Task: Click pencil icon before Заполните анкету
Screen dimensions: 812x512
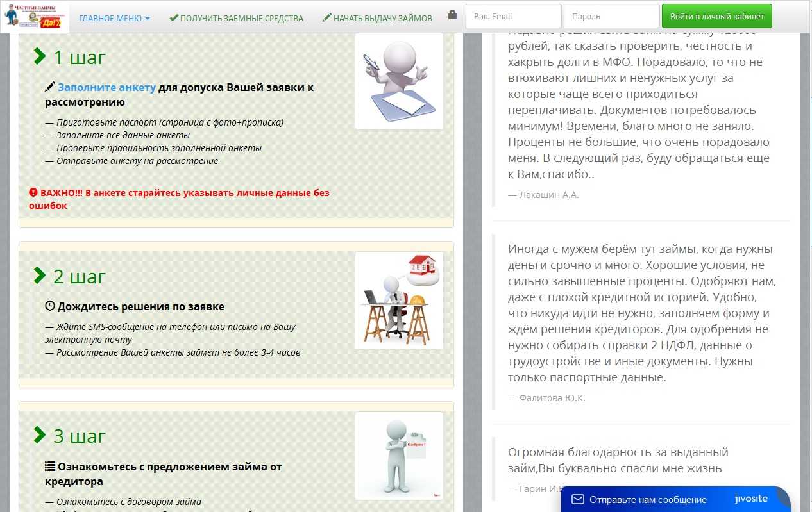Action: pos(50,87)
